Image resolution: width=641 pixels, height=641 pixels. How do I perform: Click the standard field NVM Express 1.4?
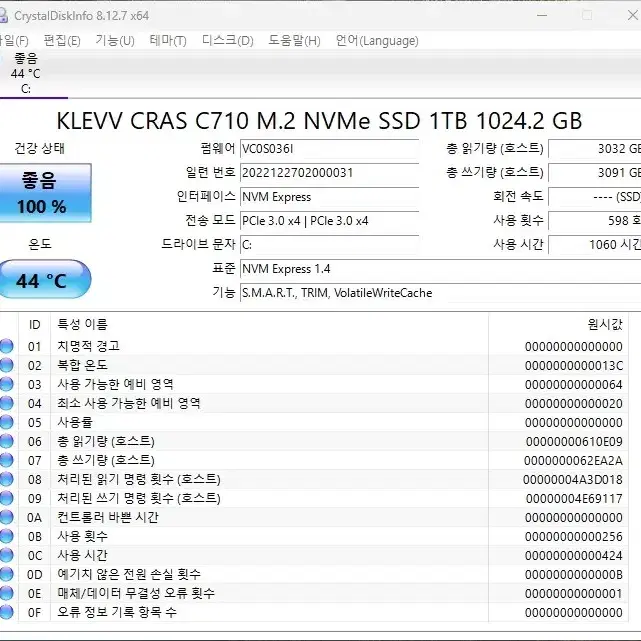click(441, 269)
